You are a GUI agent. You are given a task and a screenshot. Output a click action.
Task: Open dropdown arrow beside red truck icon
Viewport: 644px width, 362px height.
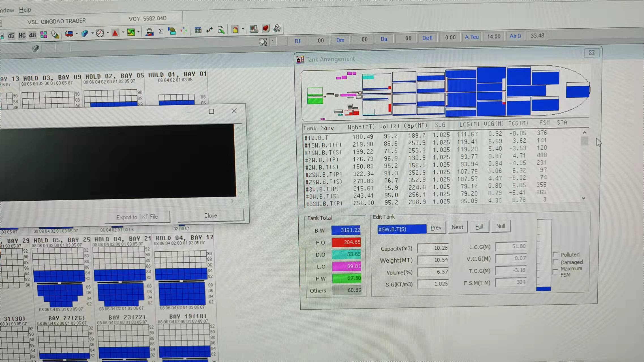tap(77, 34)
